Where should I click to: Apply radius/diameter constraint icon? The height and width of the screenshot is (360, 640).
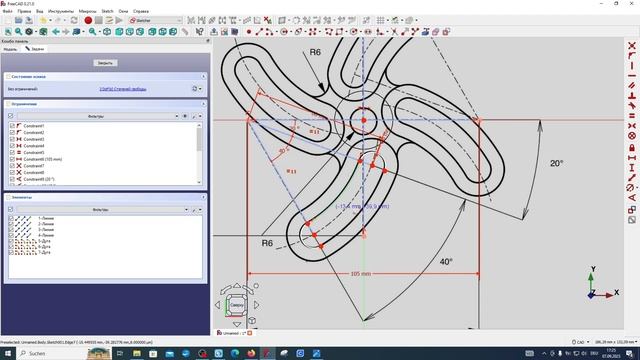[x=631, y=188]
